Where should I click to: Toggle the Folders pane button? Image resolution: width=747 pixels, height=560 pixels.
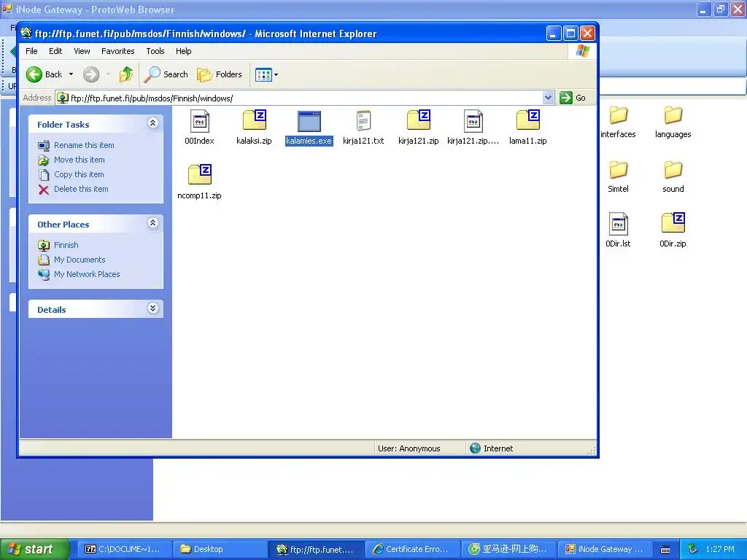(x=220, y=74)
